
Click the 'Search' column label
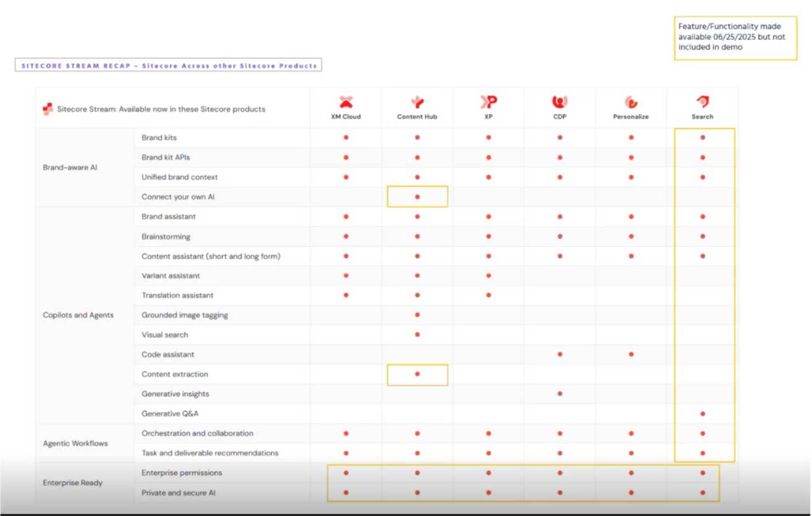coord(702,116)
